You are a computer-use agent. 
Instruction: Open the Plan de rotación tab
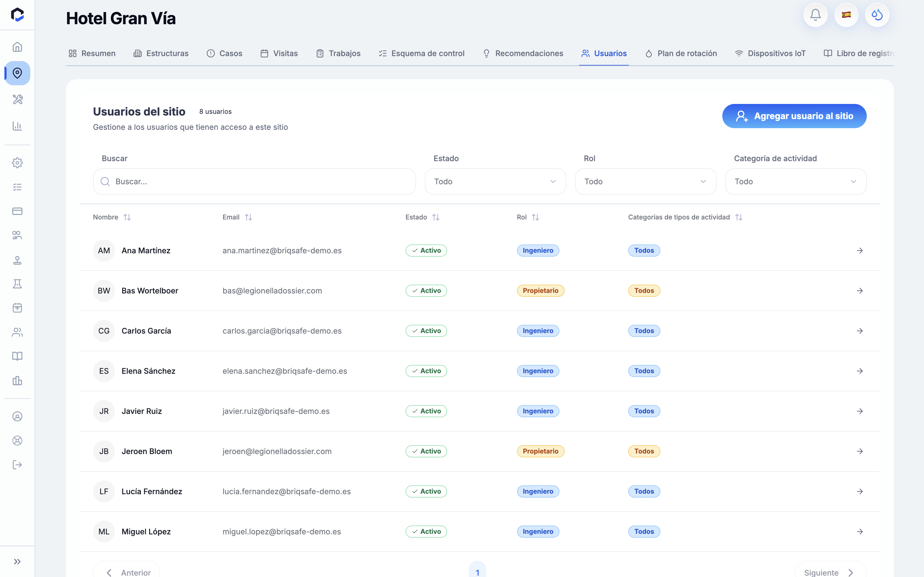click(681, 53)
